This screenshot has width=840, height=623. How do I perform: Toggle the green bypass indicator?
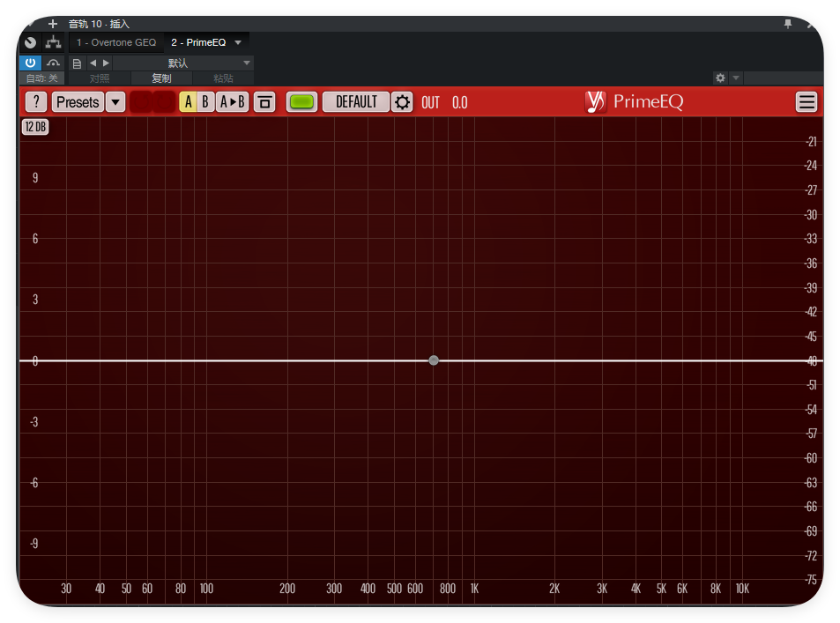(301, 102)
